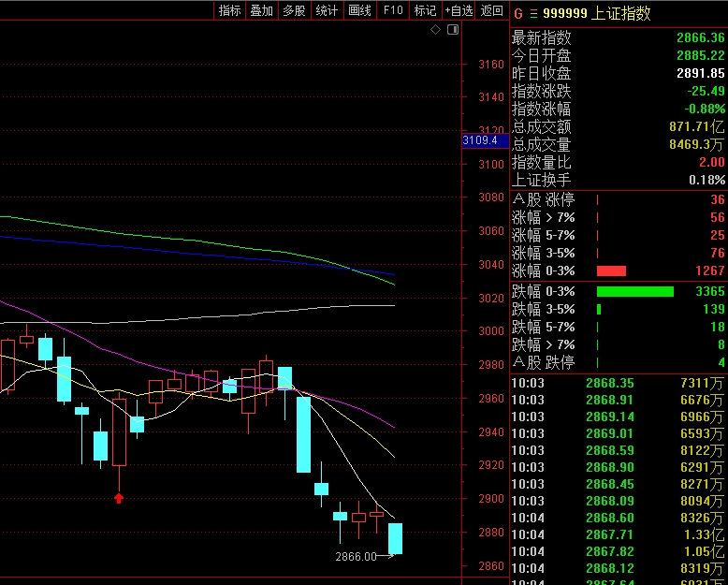Click the 返回 back button
728x585 pixels.
coord(491,10)
